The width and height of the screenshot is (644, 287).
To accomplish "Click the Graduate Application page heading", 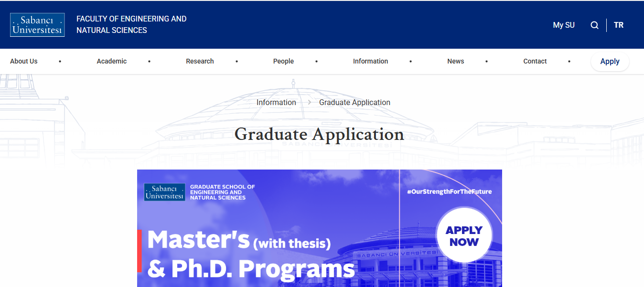I will 319,134.
